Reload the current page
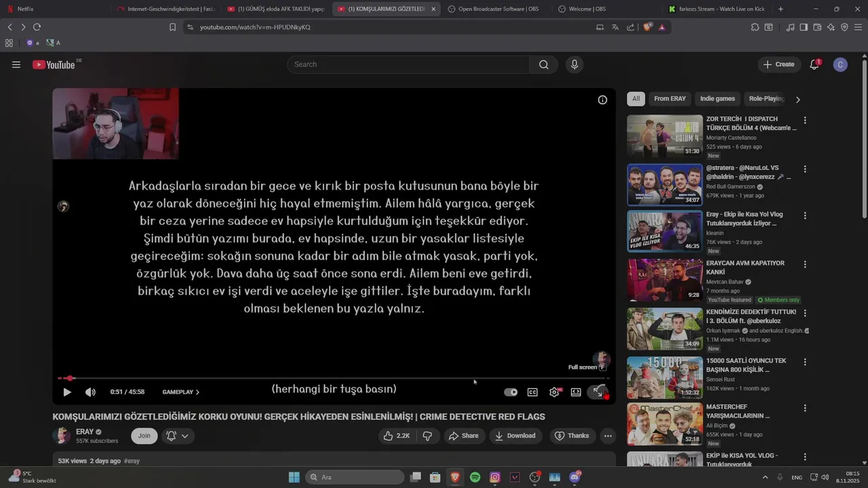The width and height of the screenshot is (868, 488). pos(37,27)
